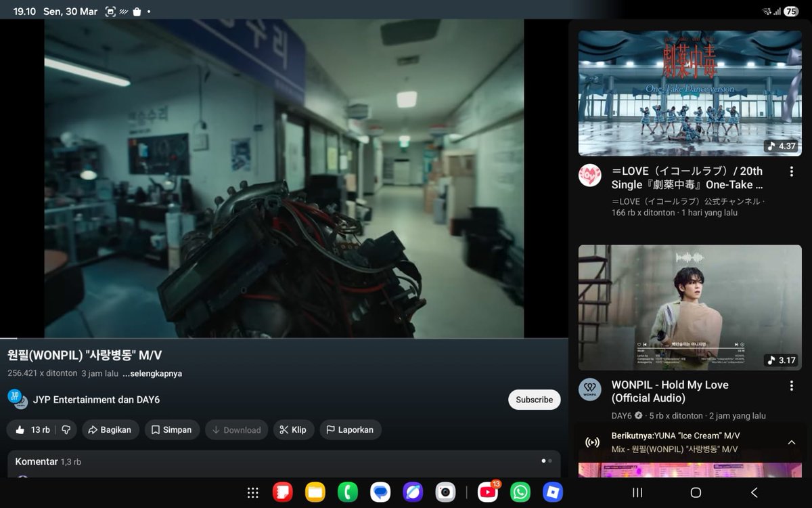Open JYP Entertainment dan DAY6 channel name
This screenshot has height=508, width=812.
coord(96,400)
